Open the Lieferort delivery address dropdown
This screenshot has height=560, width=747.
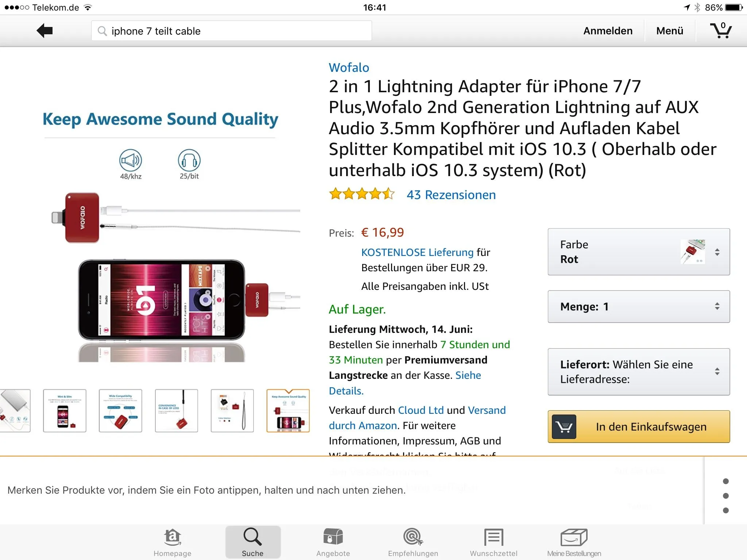coord(638,372)
